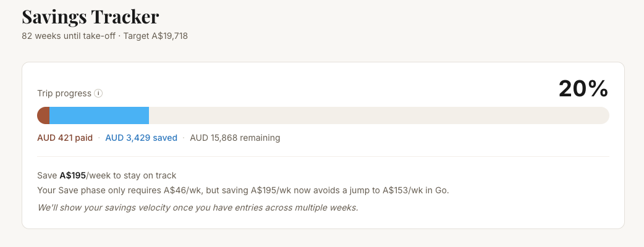Select the "AUD 3,429 saved" label
Screen dimensions: 644x247
pyautogui.click(x=141, y=138)
